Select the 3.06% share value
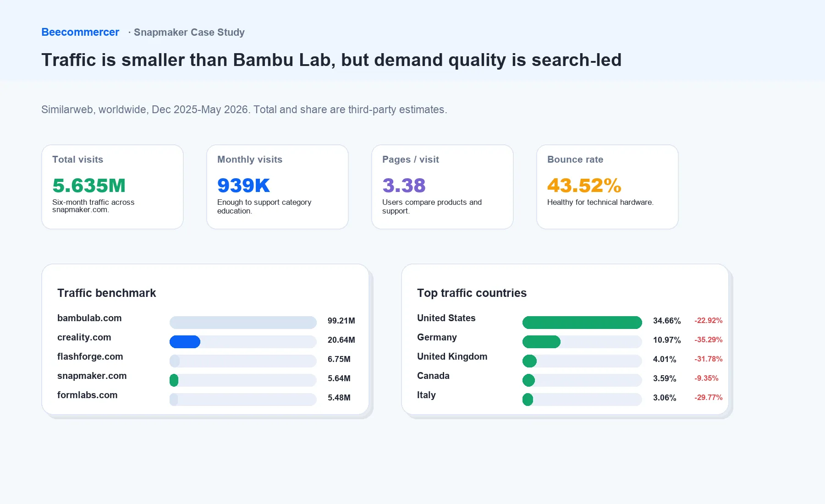The width and height of the screenshot is (825, 504). [664, 398]
